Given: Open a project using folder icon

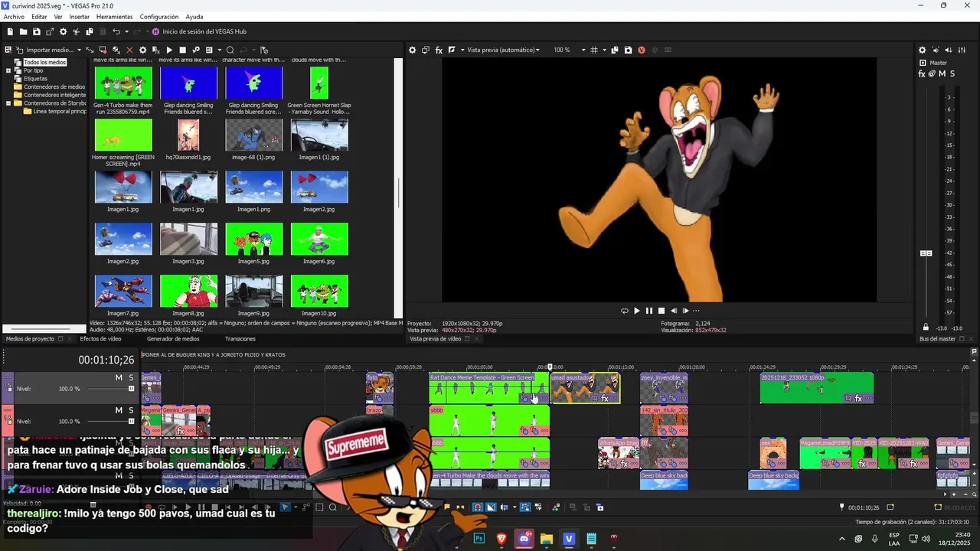Looking at the screenshot, I should coord(24,31).
